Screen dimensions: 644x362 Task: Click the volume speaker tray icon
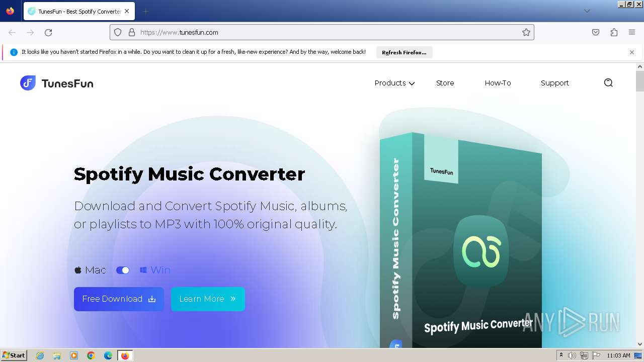572,355
